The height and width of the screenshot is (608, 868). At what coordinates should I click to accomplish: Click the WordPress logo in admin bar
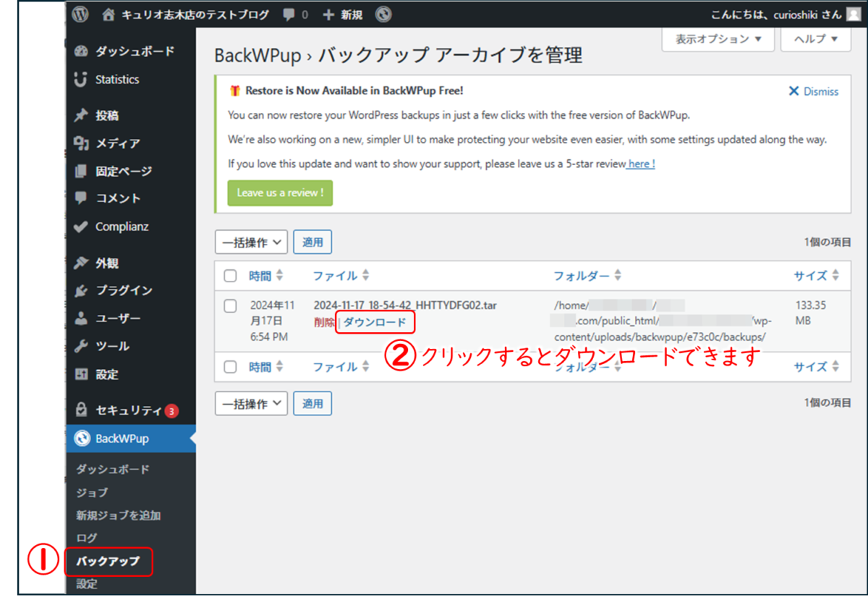80,14
